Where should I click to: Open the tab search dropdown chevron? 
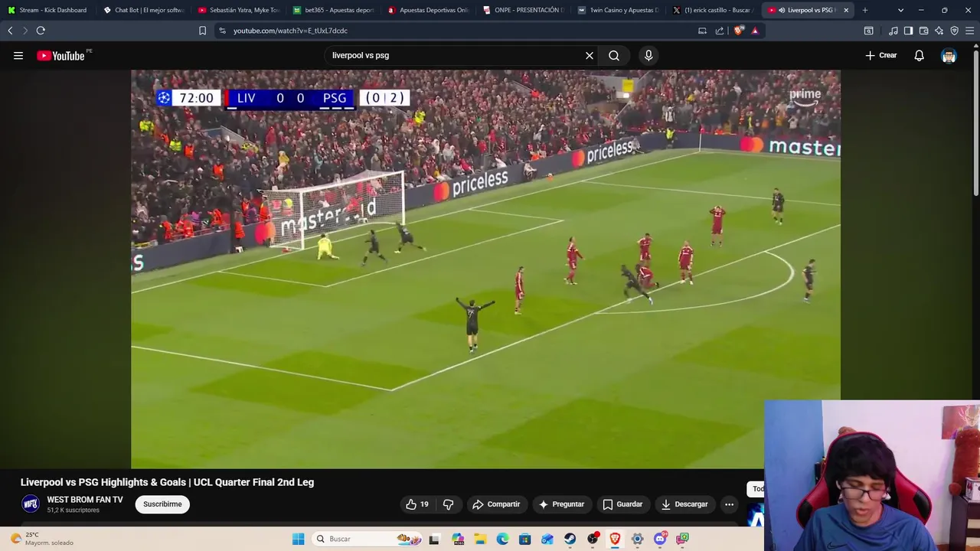[900, 10]
